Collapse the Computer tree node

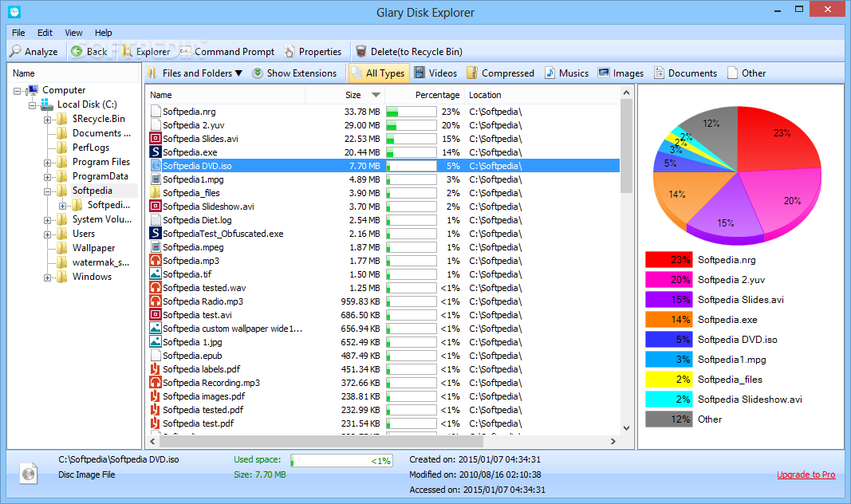[x=18, y=91]
